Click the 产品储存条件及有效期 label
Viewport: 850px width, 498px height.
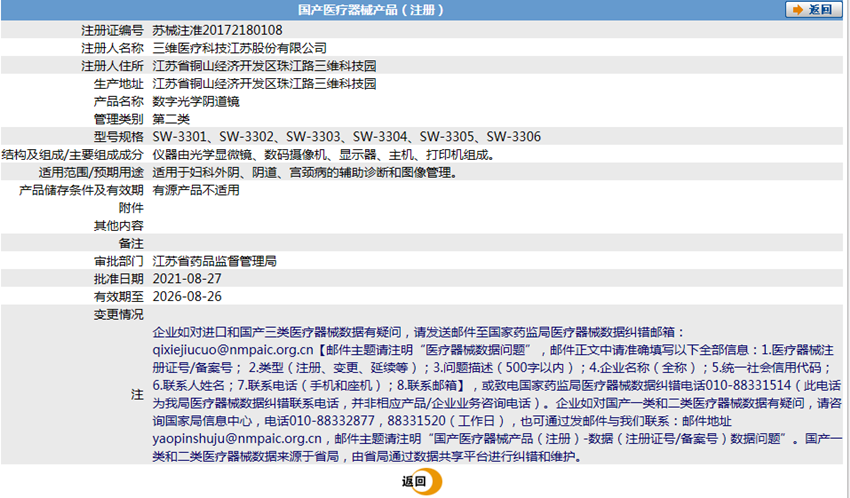coord(81,190)
